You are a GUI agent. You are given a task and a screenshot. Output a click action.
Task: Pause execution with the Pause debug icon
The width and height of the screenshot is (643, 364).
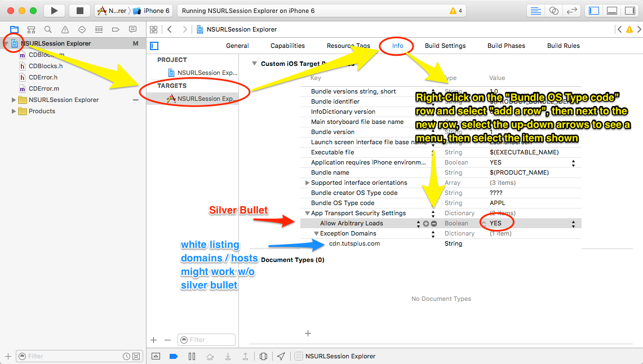[192, 356]
